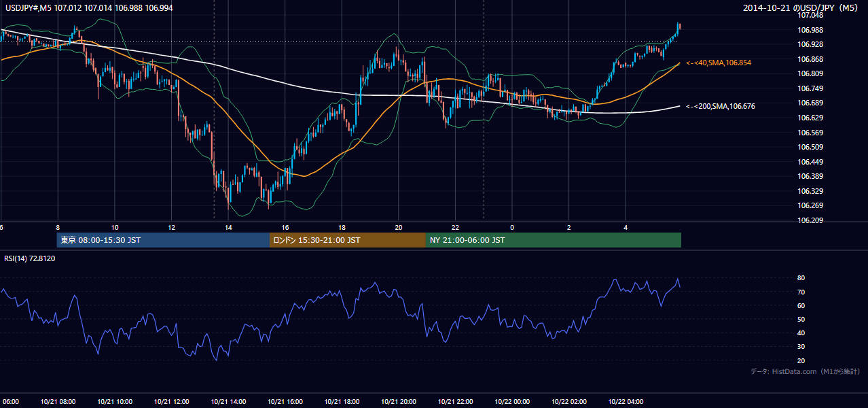Click the 10/21 08:00 time axis label

pyautogui.click(x=58, y=402)
